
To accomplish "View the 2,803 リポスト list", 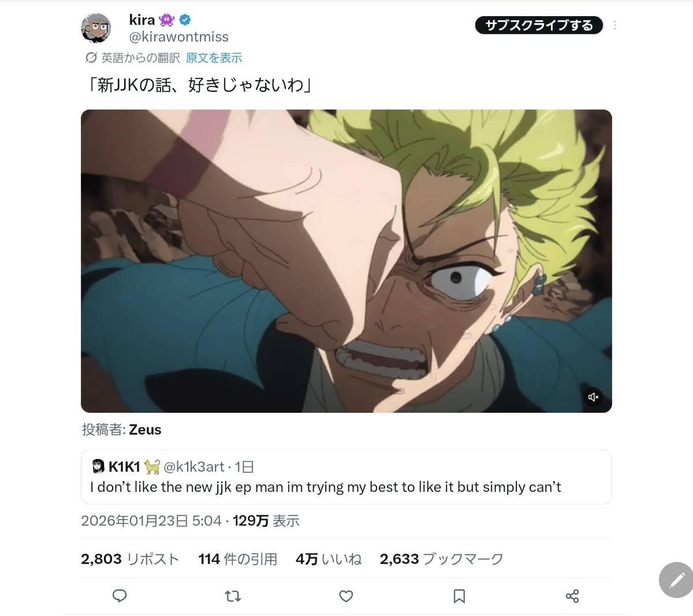I will click(x=130, y=559).
